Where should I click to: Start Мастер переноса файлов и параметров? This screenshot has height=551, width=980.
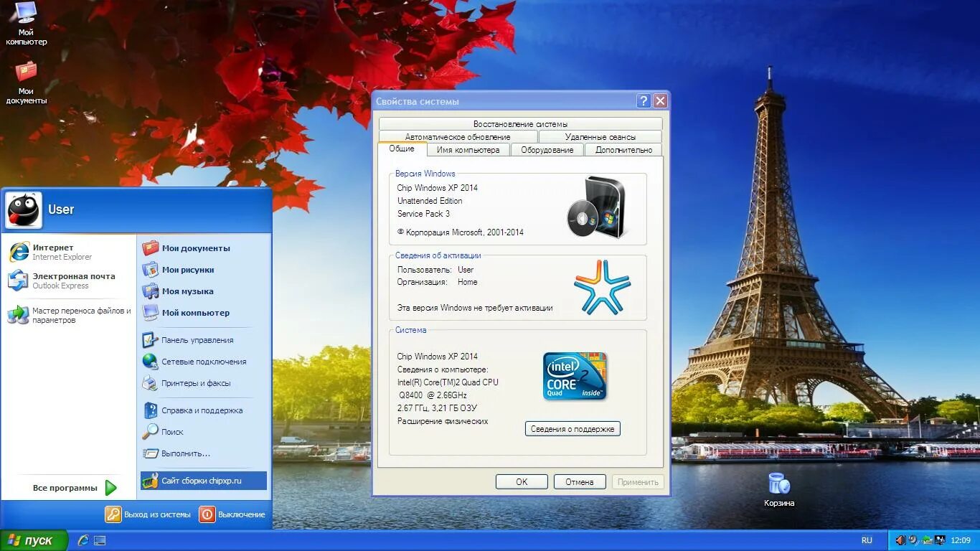coord(70,316)
